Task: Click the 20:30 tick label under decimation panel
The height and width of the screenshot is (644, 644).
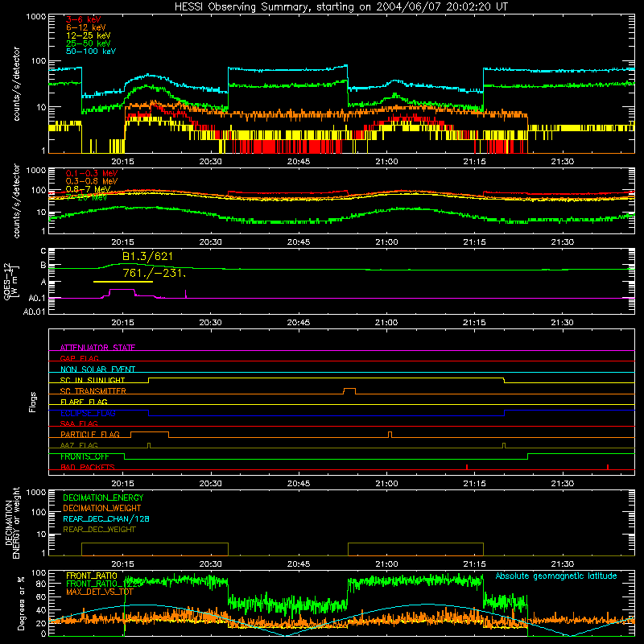Action: [x=211, y=564]
